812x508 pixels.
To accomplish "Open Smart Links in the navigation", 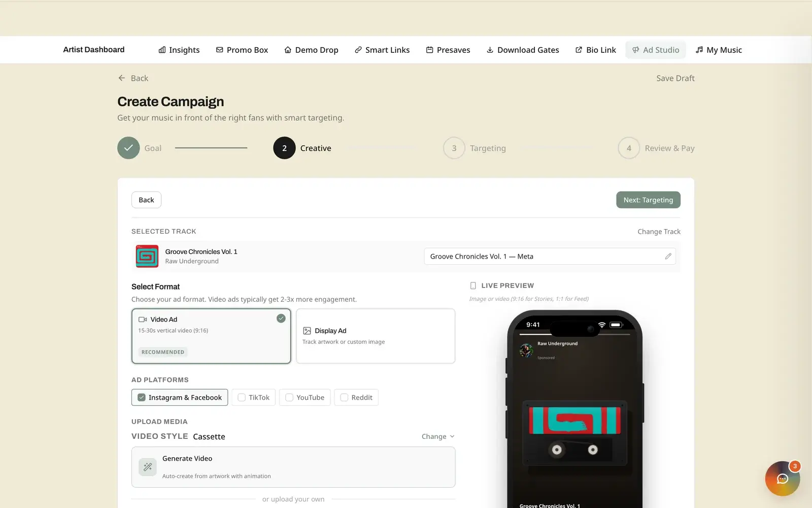I will pos(382,50).
